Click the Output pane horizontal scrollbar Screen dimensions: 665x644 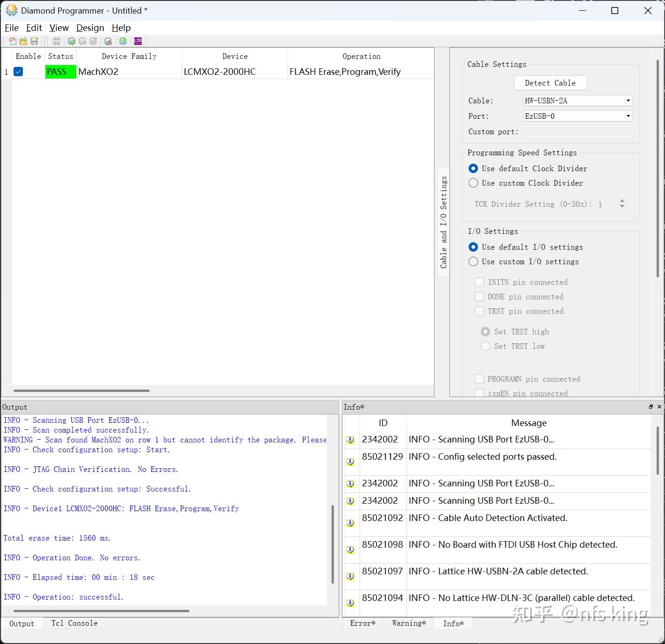pos(101,611)
